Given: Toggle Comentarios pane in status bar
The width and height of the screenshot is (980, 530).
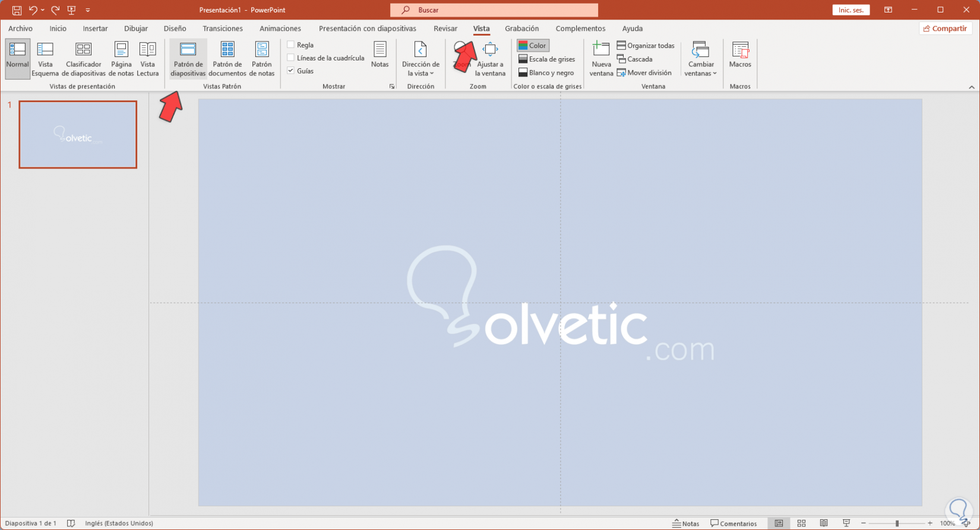Looking at the screenshot, I should pyautogui.click(x=734, y=523).
